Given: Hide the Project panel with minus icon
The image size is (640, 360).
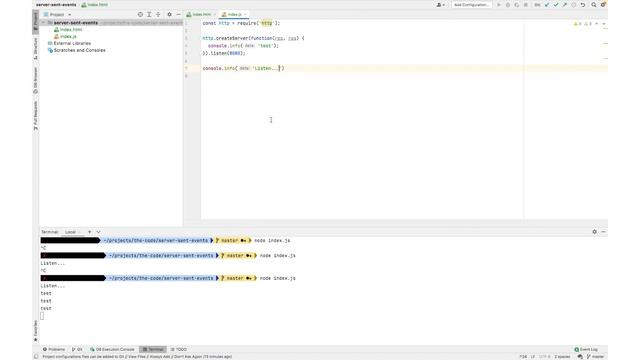Looking at the screenshot, I should 178,14.
